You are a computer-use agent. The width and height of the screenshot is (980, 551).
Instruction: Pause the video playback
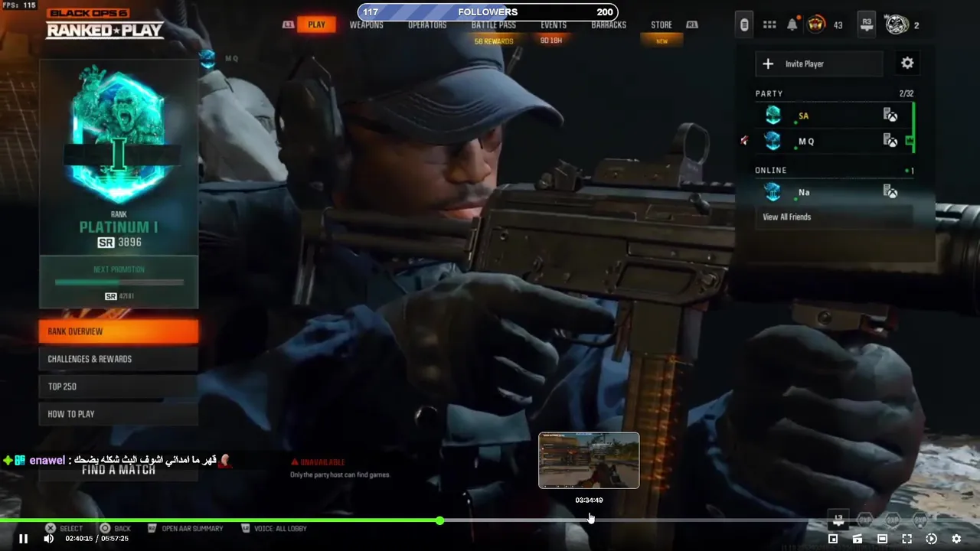23,539
